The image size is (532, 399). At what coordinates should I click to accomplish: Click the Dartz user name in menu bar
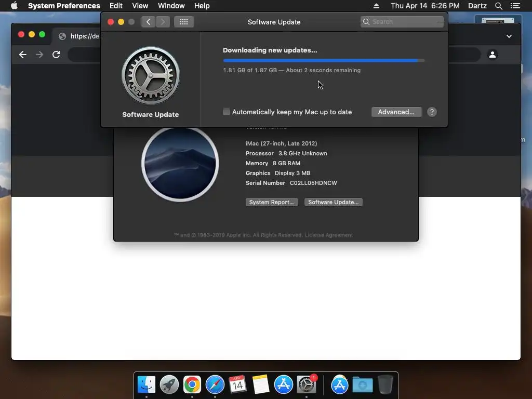pos(477,6)
